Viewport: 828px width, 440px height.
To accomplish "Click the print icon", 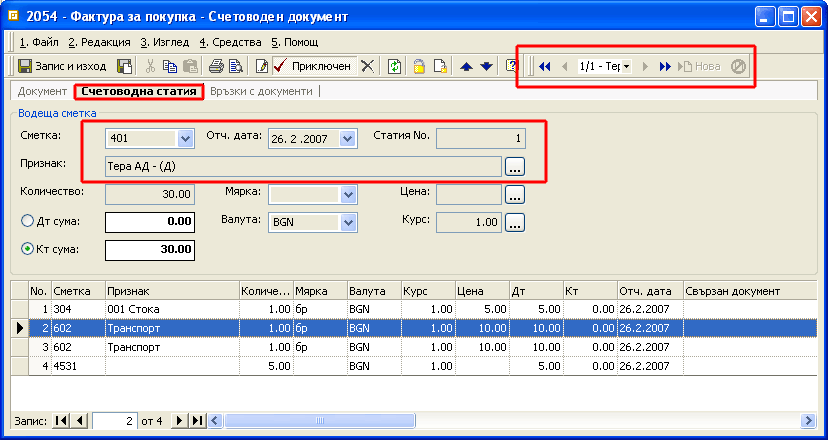I will 216,66.
